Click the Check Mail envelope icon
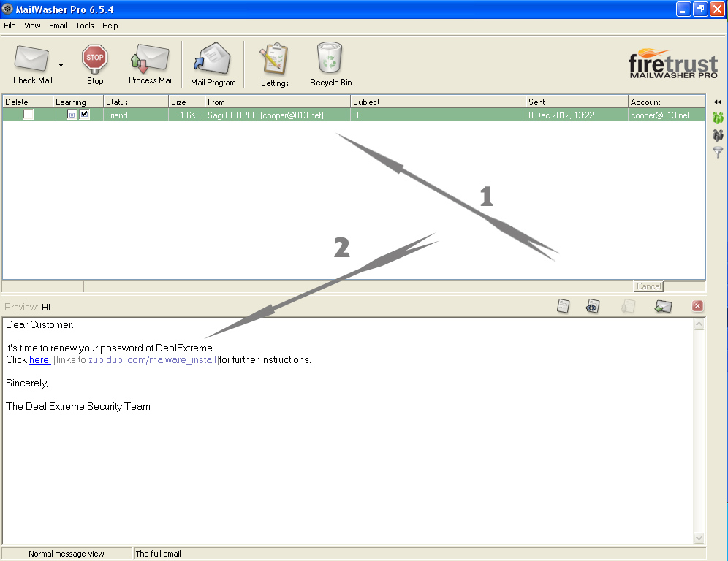This screenshot has height=561, width=728. click(x=31, y=58)
